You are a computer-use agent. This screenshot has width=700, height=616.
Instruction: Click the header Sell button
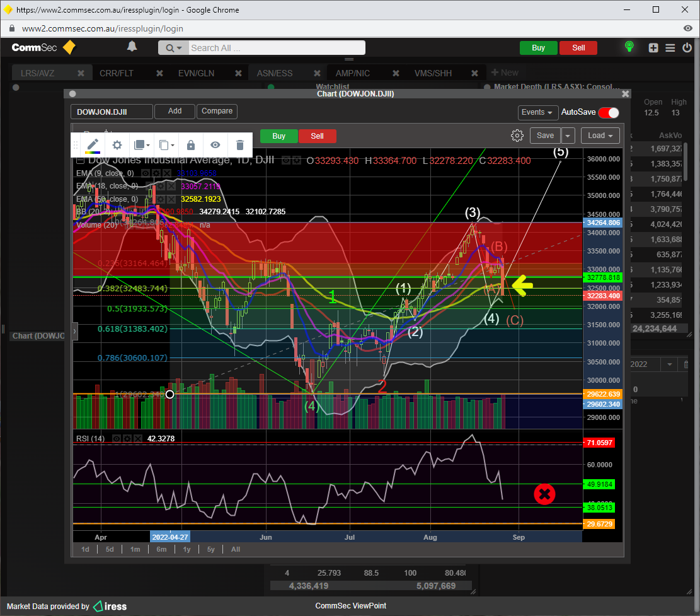point(578,48)
